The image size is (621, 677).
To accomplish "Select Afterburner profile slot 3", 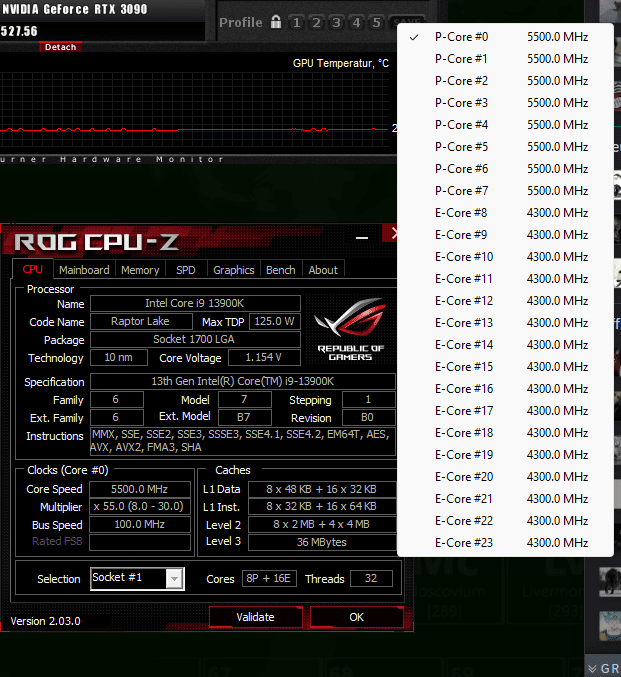I will pos(336,22).
